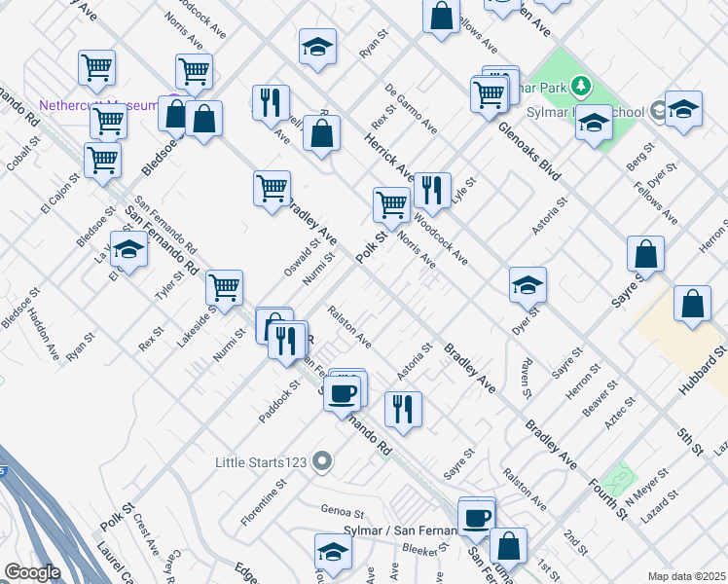
Task: Click the Bleeker St street label
Action: coord(426,549)
